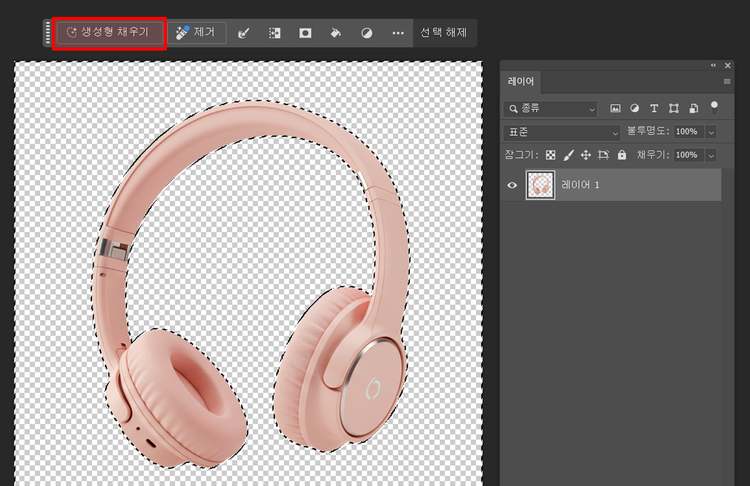Click the 제거 (Remove) button
750x486 pixels.
click(195, 33)
